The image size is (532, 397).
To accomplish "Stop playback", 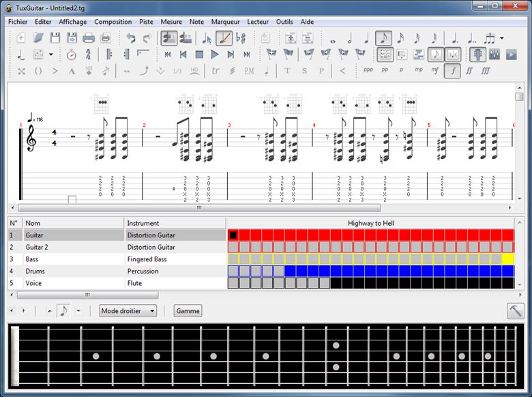I will pyautogui.click(x=199, y=55).
